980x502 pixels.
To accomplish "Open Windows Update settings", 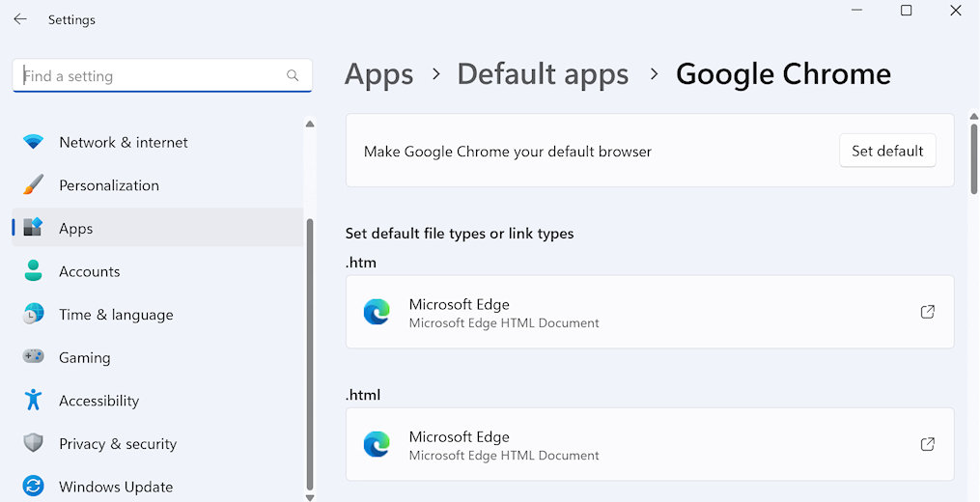I will 157,487.
